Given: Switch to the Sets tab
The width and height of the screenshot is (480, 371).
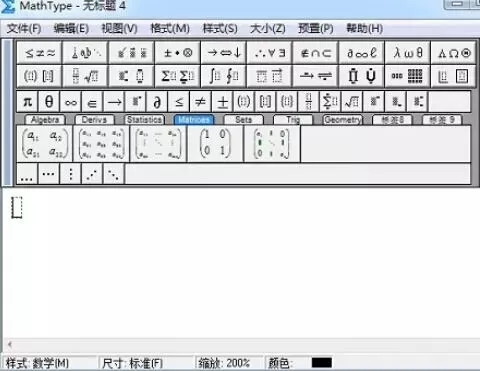Looking at the screenshot, I should click(x=244, y=119).
